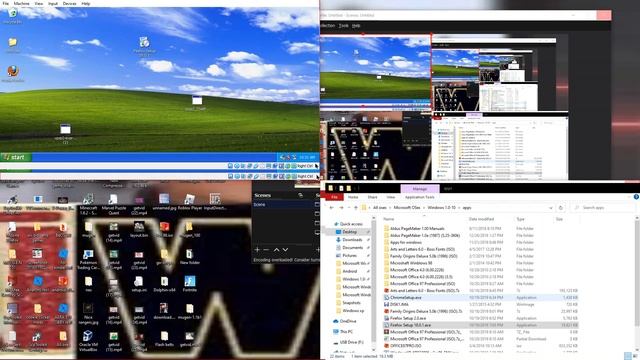Select Oracle VM VirtualBox desktop shortcut
This screenshot has height=360, width=640.
tap(88, 341)
